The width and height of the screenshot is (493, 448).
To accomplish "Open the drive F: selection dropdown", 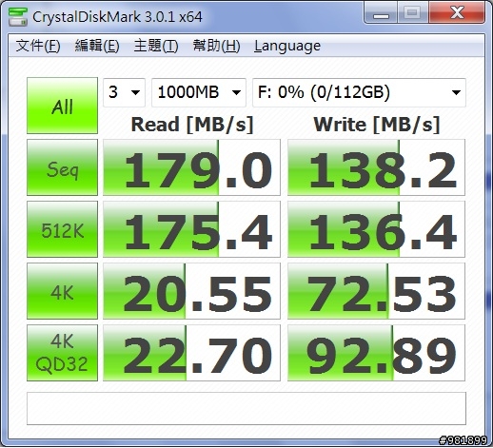I will pos(359,92).
